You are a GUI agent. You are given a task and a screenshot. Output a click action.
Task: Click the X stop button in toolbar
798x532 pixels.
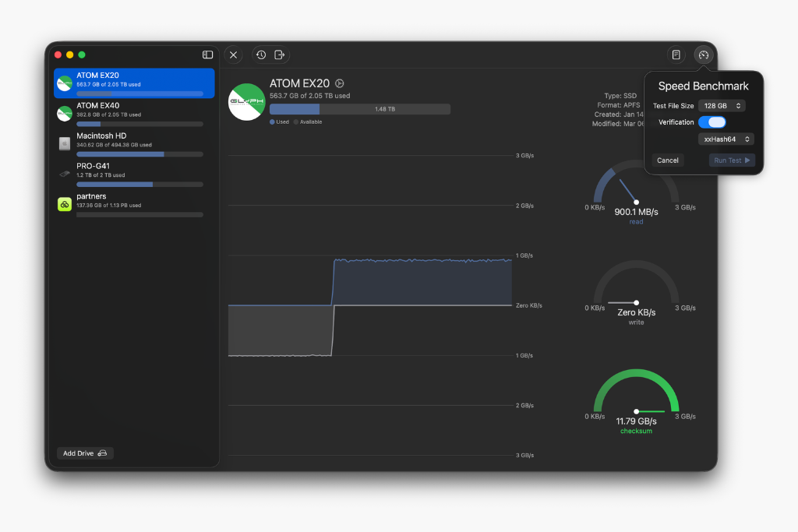(x=233, y=55)
